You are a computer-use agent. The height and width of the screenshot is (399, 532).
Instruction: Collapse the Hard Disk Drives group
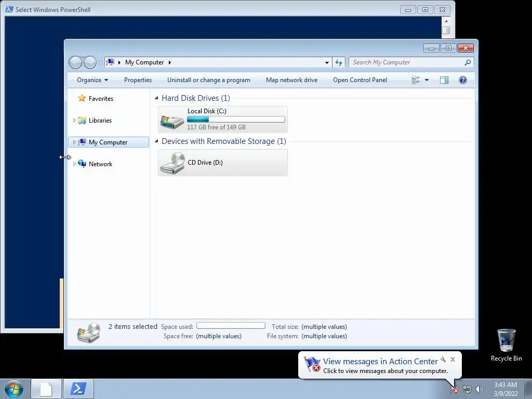click(x=156, y=98)
